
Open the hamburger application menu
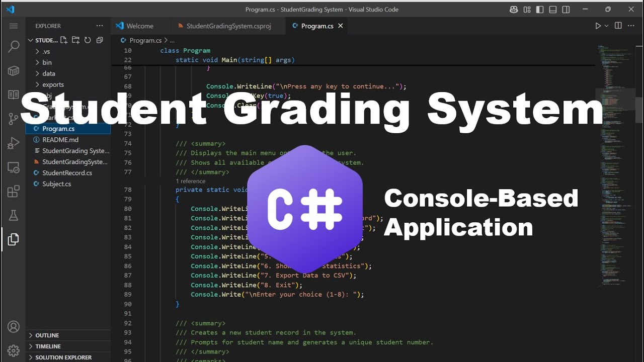click(14, 26)
